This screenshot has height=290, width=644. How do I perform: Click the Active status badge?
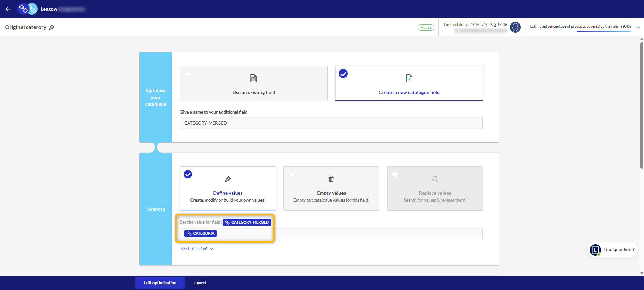(426, 27)
